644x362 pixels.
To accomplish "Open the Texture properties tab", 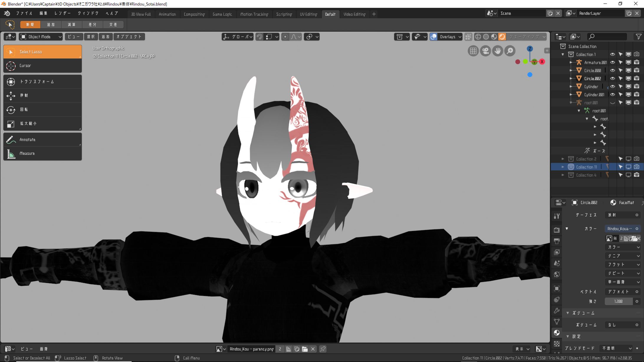I will pos(557,344).
